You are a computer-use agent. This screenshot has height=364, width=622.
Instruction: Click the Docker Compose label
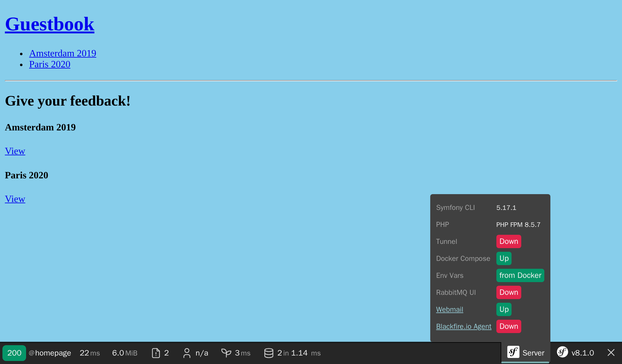click(463, 259)
